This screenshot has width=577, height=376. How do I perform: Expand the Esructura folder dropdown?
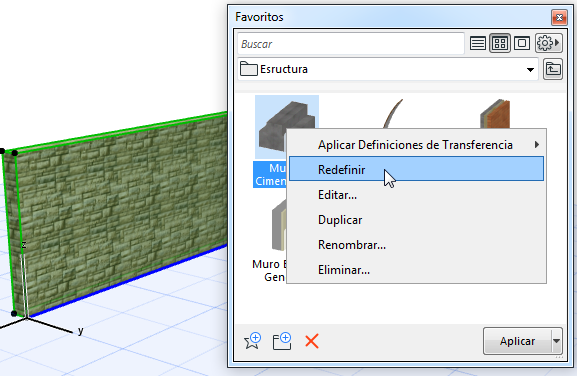530,70
